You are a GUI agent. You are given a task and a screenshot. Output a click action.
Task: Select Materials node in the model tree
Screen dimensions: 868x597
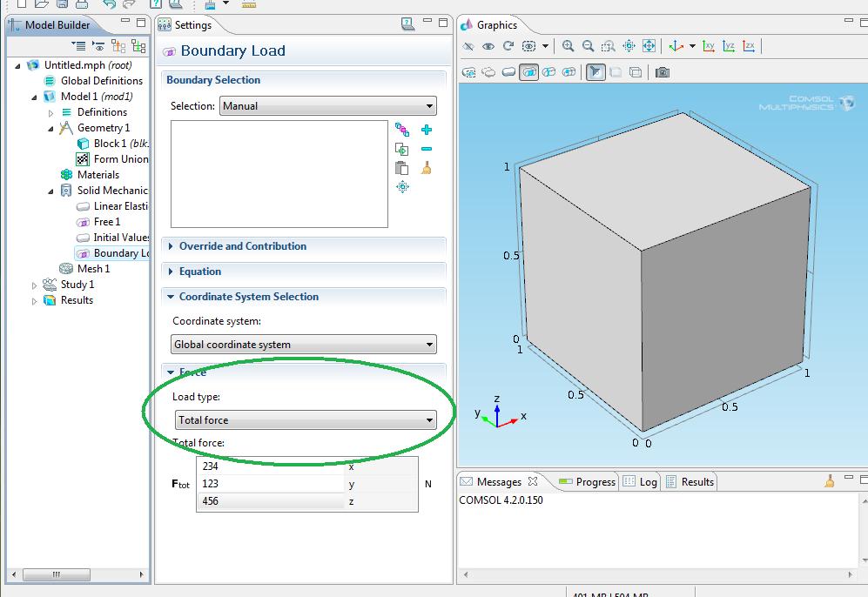[98, 175]
